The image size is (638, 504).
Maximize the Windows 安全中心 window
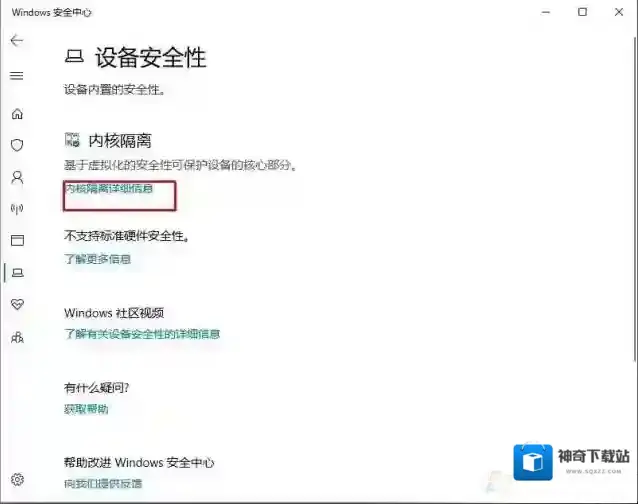click(582, 12)
